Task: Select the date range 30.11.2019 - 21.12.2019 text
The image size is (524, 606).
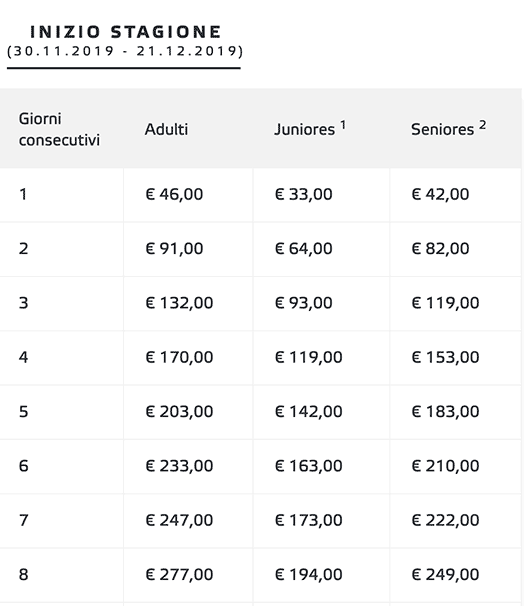Action: point(125,51)
